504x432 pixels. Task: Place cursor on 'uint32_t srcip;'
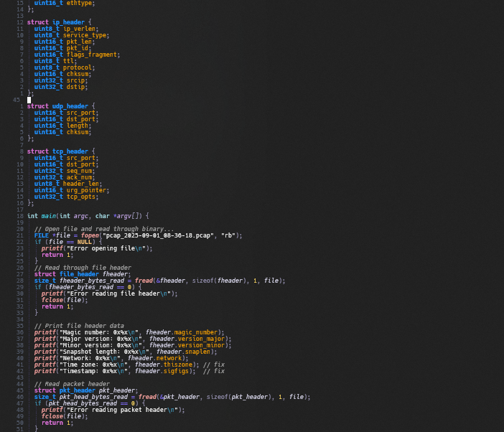pos(61,80)
